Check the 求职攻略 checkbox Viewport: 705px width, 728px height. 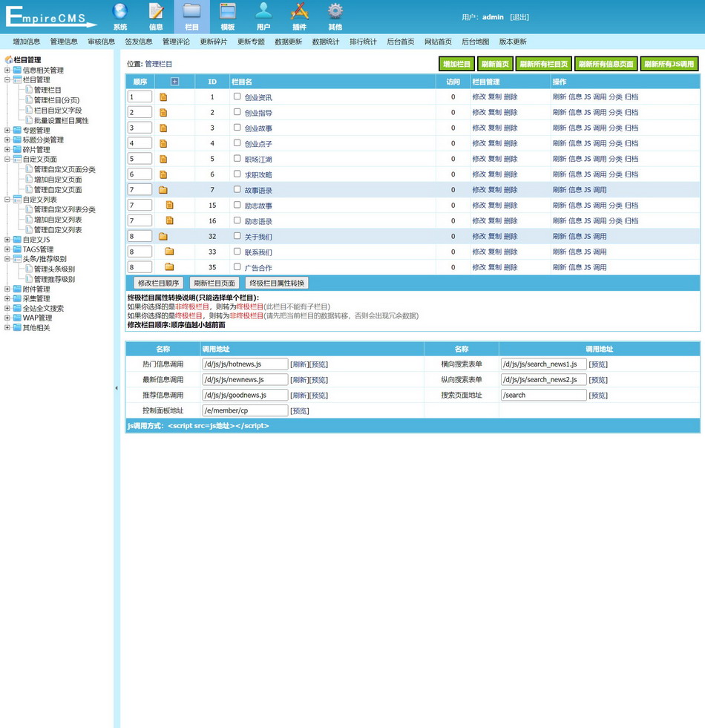237,174
